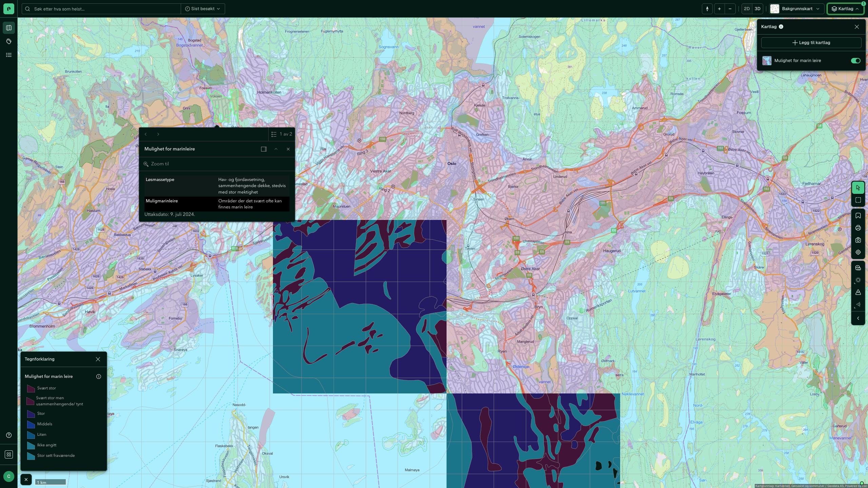Open the feature list '1 av 2'
The height and width of the screenshot is (488, 868).
281,134
